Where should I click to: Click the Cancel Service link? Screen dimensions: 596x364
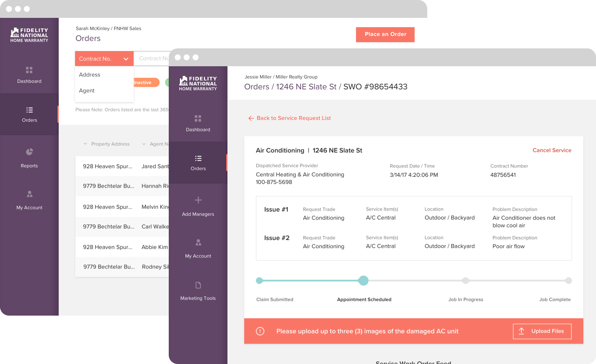point(552,150)
